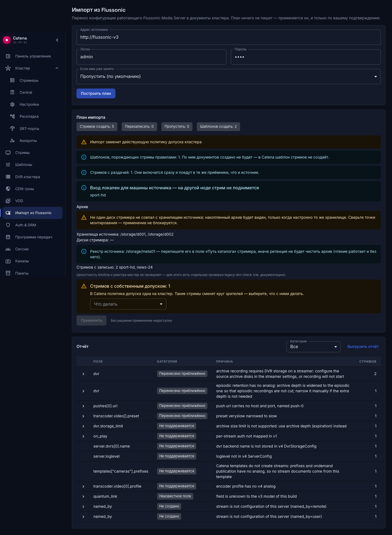Screen dimensions: 392x535
Task: Go to Стримеры page
Action: (33, 80)
